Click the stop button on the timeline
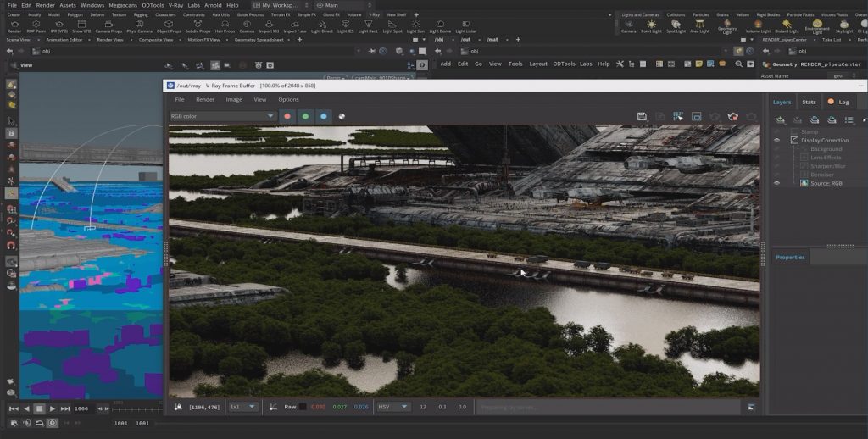This screenshot has width=868, height=439. [39, 408]
